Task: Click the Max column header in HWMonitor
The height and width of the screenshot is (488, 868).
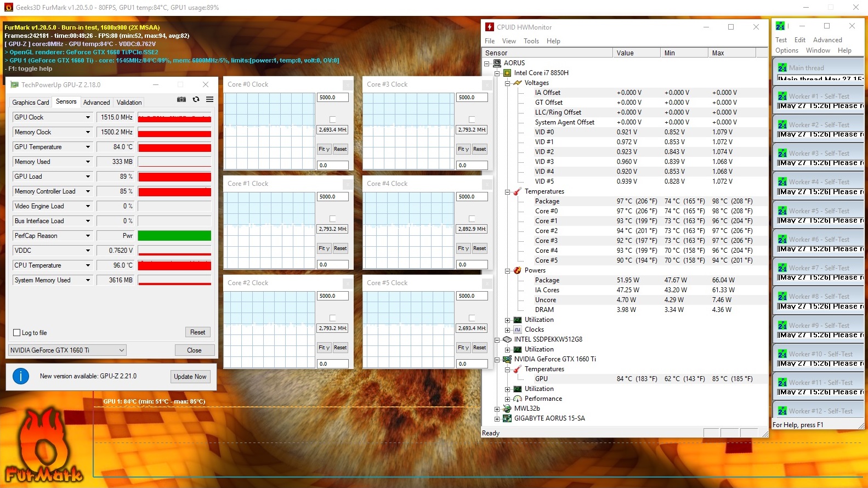Action: point(731,53)
